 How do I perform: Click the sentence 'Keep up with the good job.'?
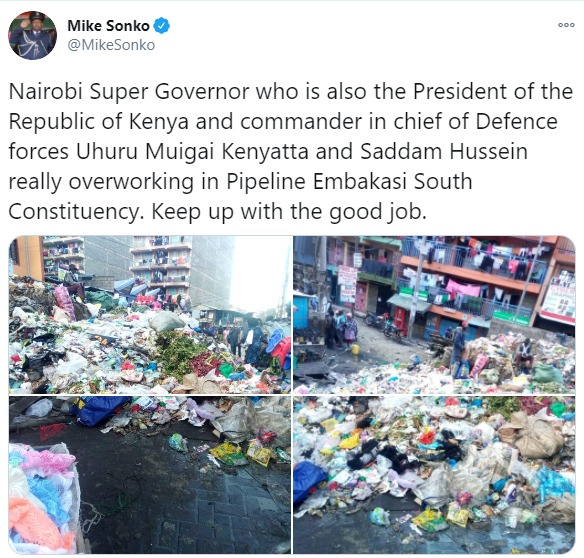(289, 212)
